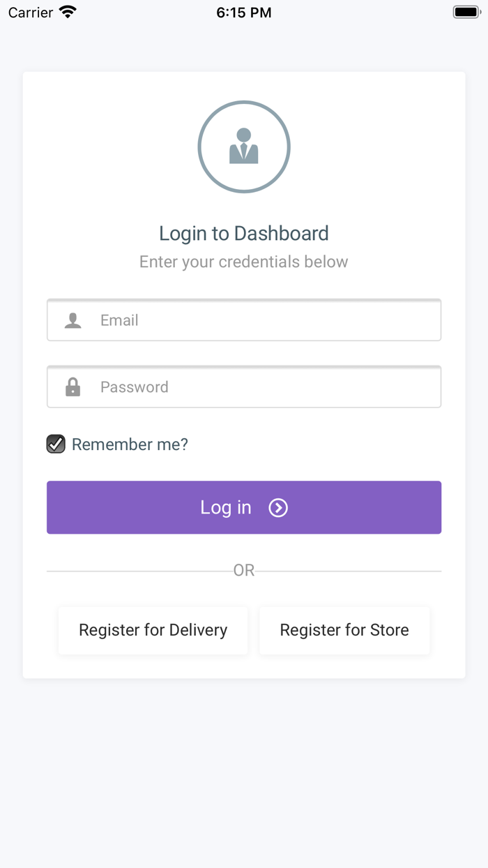The width and height of the screenshot is (488, 868).
Task: Tap the padlock icon beside Password
Action: pos(73,387)
